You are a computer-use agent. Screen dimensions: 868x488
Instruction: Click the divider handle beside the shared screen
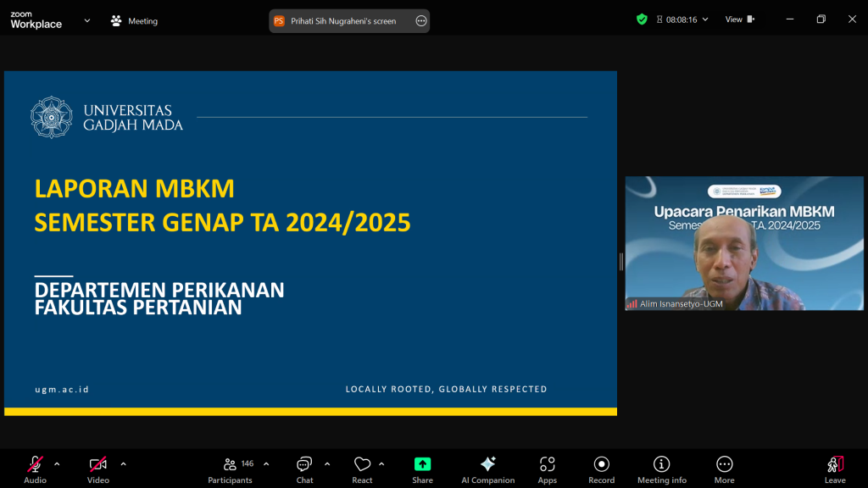tap(621, 262)
